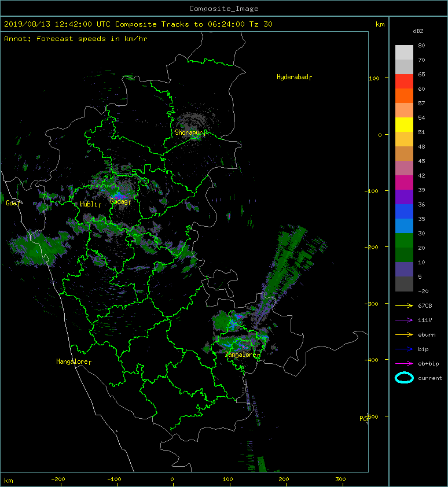Click the 200 tick on bottom axis
This screenshot has height=487, width=448.
tap(284, 479)
